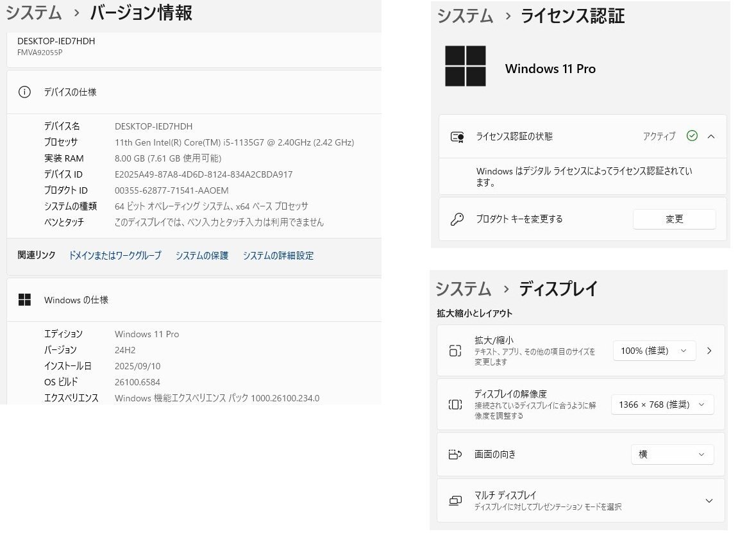
Task: Open the 1366 × 768 resolution dropdown
Action: click(662, 405)
